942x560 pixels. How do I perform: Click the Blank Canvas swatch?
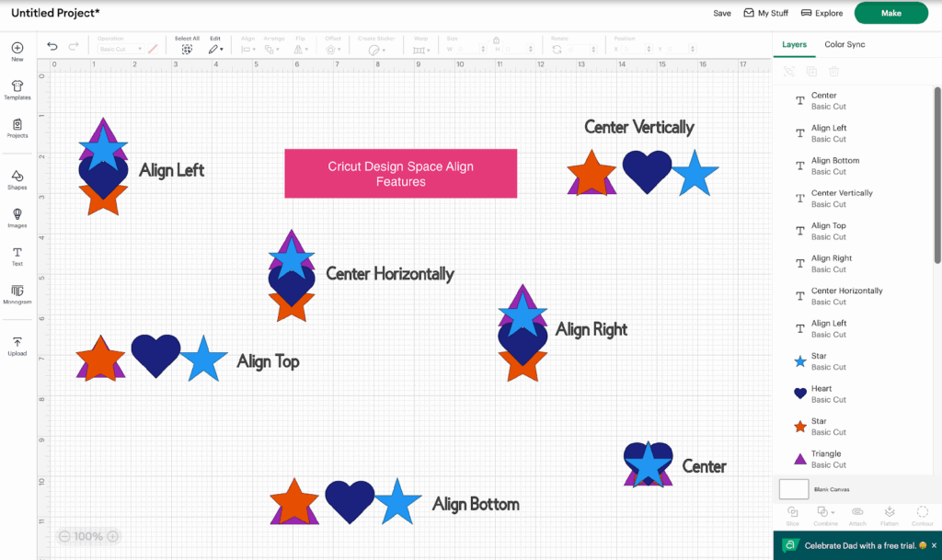pos(794,489)
